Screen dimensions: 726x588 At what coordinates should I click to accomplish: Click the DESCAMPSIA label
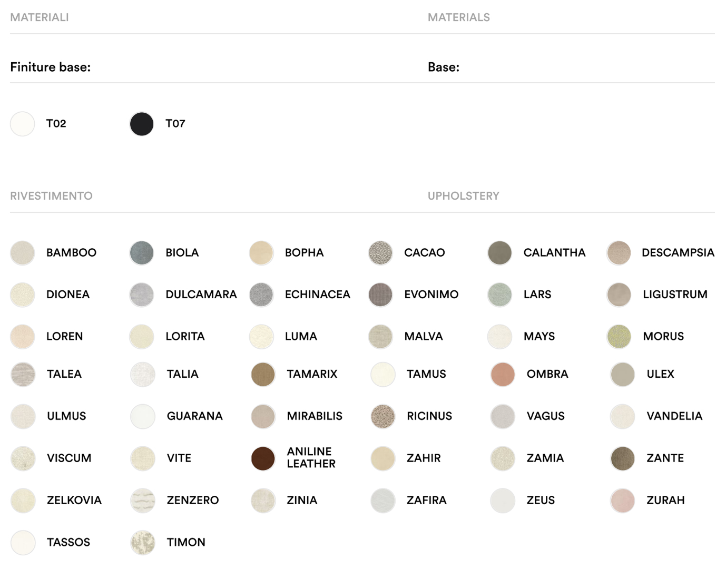[678, 253]
